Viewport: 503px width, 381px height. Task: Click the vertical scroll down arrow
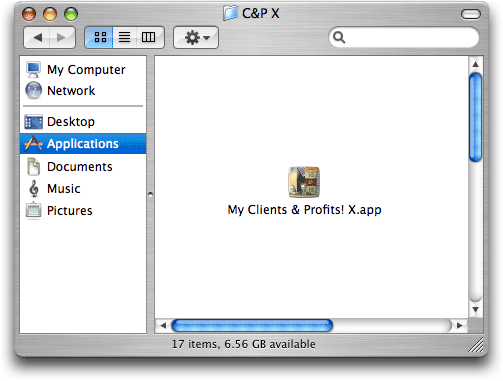[476, 310]
